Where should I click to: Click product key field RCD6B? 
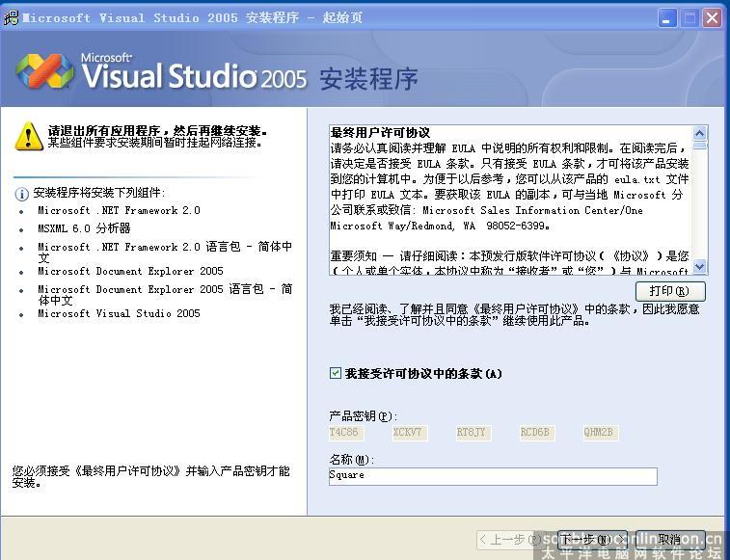(x=537, y=433)
